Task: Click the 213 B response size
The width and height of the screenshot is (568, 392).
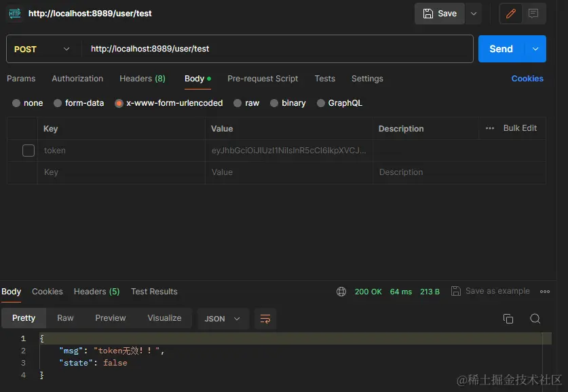Action: 430,292
